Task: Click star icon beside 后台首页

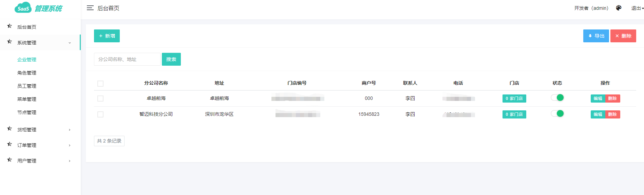Action: [x=10, y=26]
